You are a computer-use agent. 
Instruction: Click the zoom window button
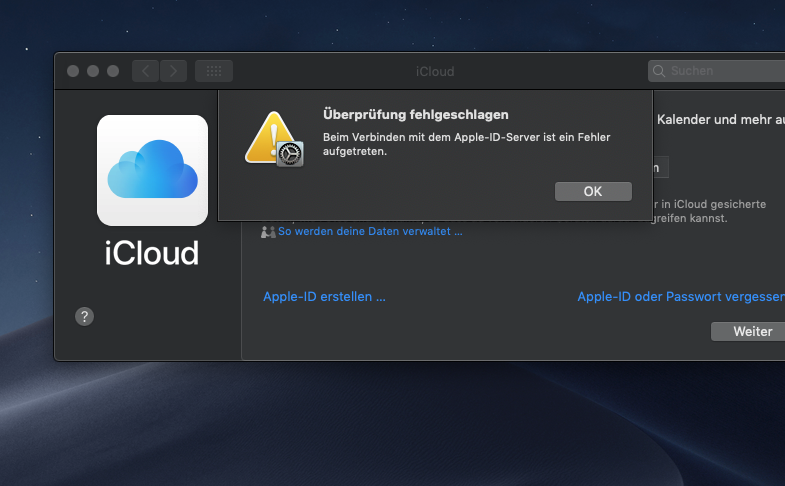click(113, 71)
